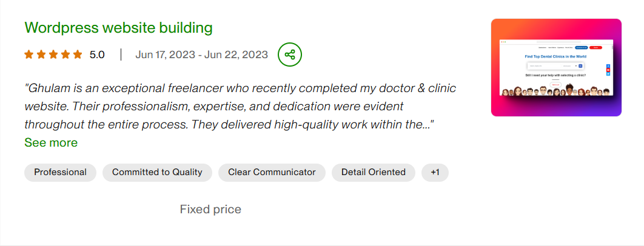Click the Jun 17 – Jun 22, 2023 date range
The height and width of the screenshot is (246, 644).
(x=201, y=55)
